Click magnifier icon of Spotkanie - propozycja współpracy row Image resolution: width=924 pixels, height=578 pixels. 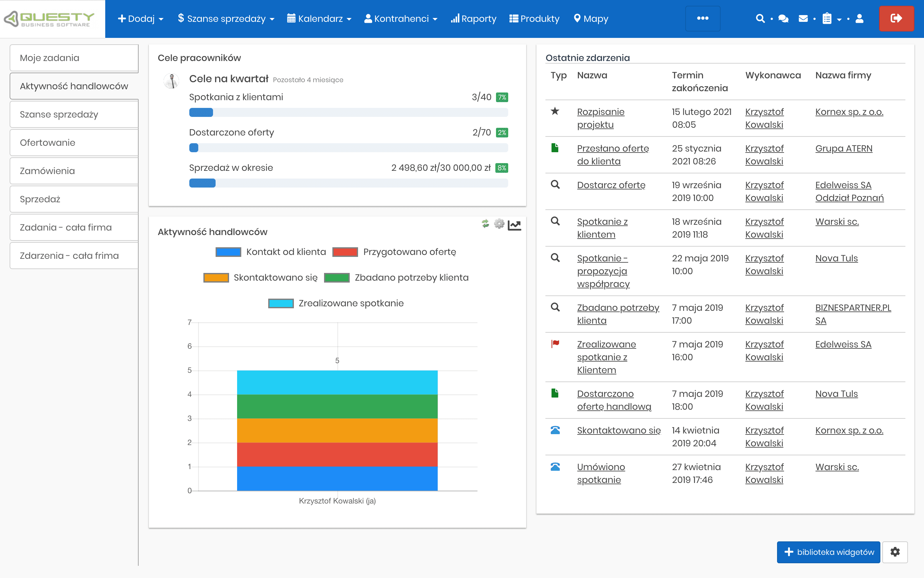click(555, 258)
